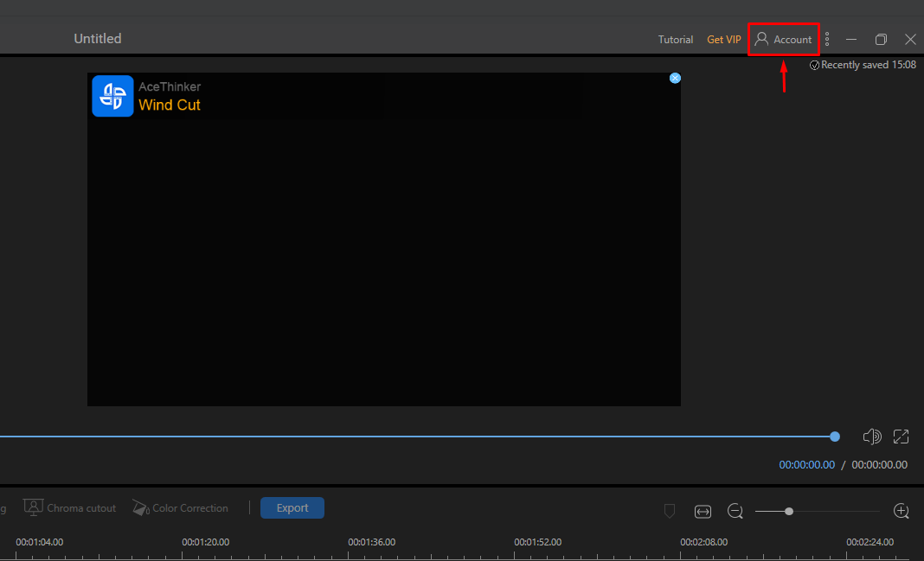The height and width of the screenshot is (561, 924).
Task: Click the Recently saved 15:08 status
Action: (x=863, y=65)
